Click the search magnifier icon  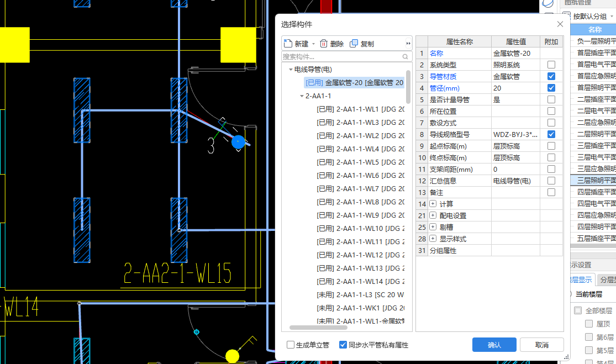click(405, 56)
